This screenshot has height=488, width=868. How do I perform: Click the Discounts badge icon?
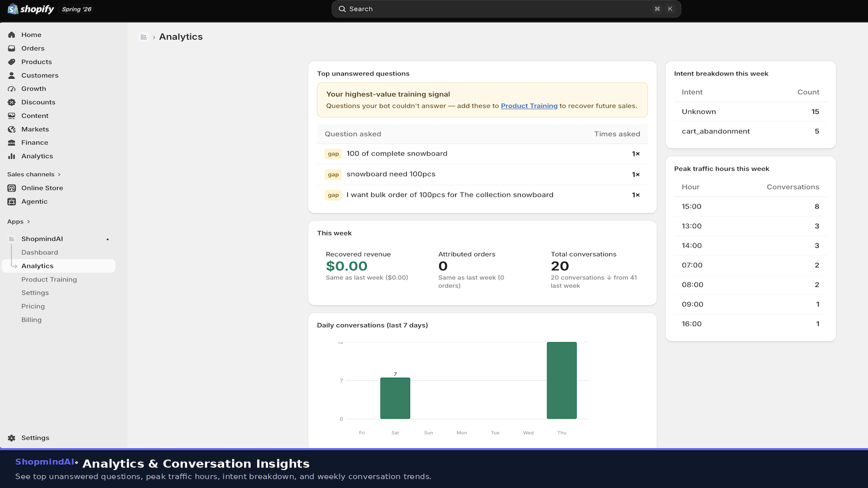[11, 102]
